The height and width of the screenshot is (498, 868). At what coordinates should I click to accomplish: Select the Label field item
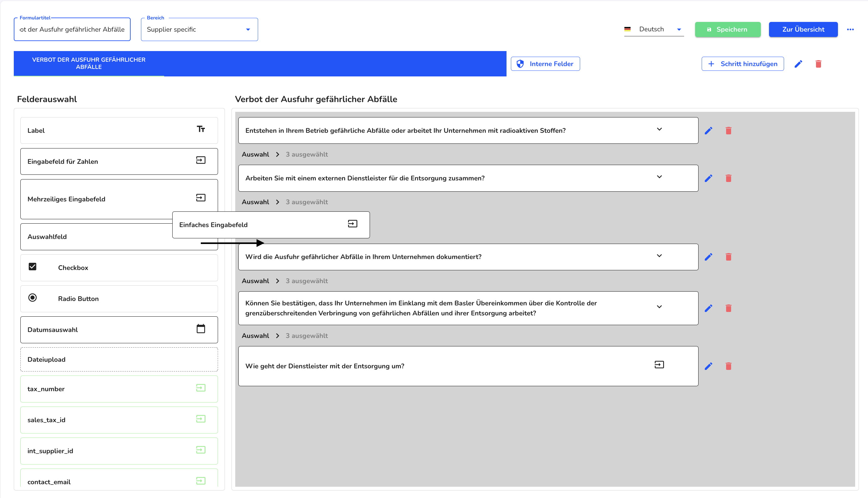pos(119,131)
